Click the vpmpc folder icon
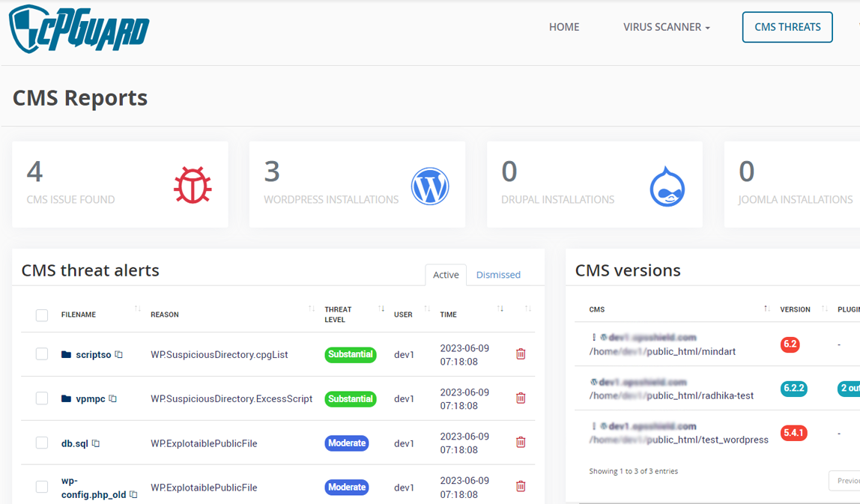This screenshot has width=860, height=504. pyautogui.click(x=67, y=398)
